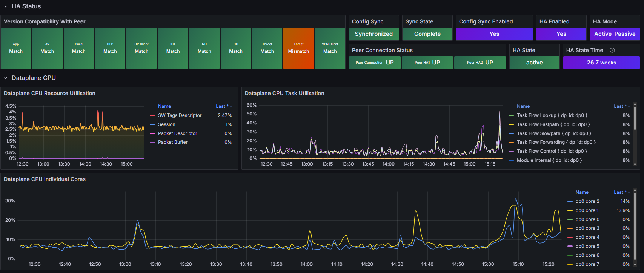
Task: Open Version Compatibility With Peer panel title
Action: tap(45, 21)
